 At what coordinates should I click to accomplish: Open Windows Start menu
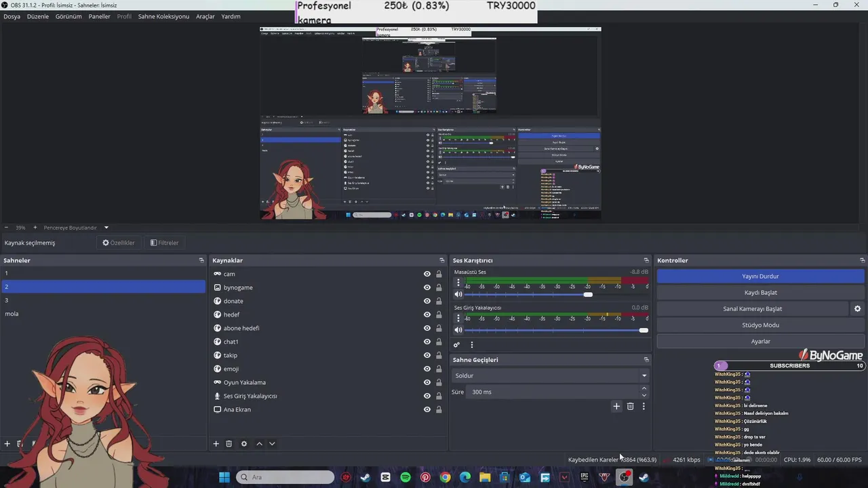(x=224, y=477)
